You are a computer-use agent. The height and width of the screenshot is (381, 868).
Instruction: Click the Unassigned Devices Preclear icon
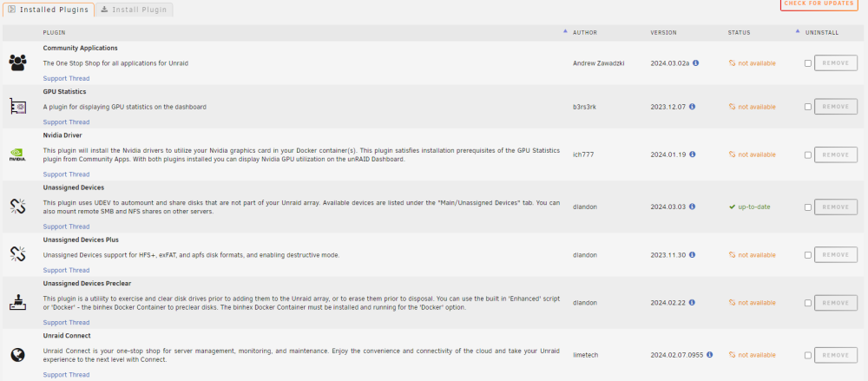point(17,302)
